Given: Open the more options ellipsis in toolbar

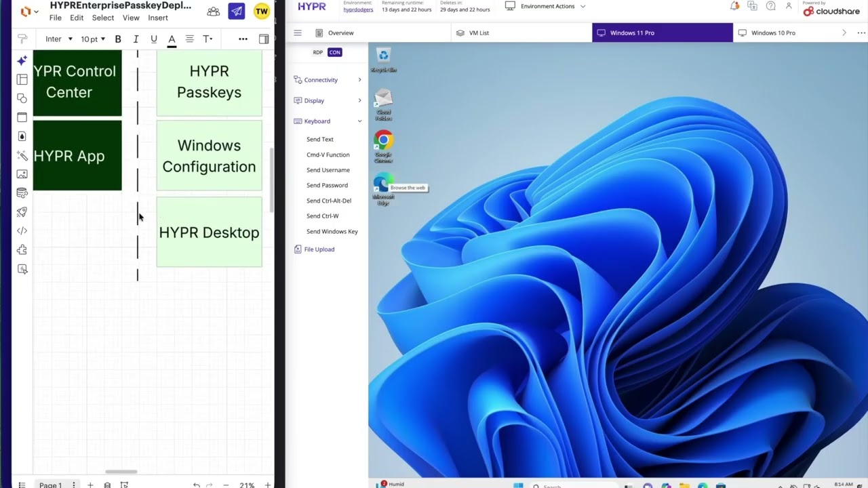Looking at the screenshot, I should [x=243, y=39].
